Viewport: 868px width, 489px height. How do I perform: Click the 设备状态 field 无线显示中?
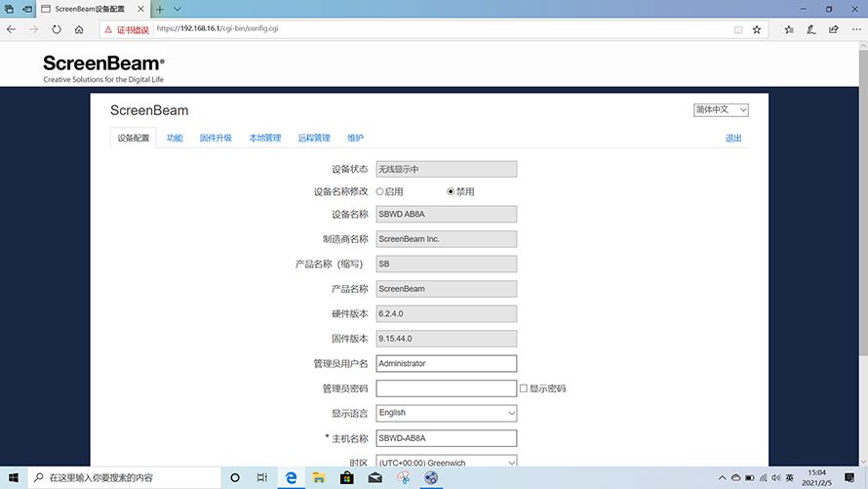click(446, 169)
